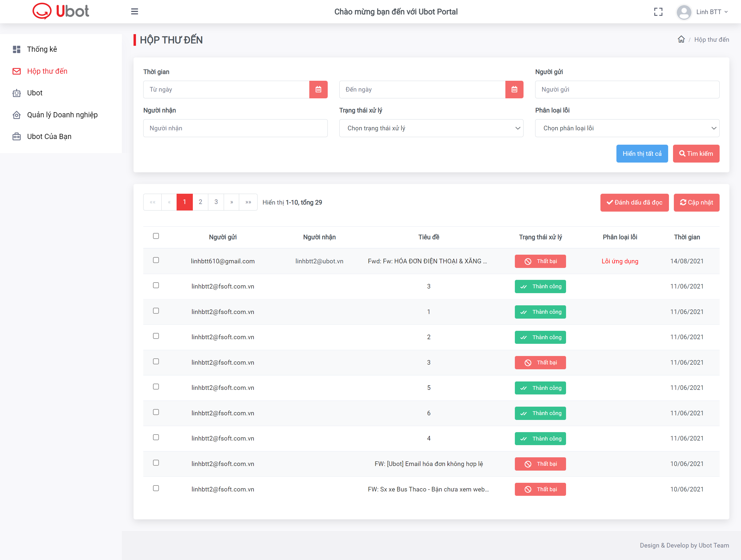This screenshot has height=560, width=741.
Task: Check the row with subject 1
Action: coord(156,311)
